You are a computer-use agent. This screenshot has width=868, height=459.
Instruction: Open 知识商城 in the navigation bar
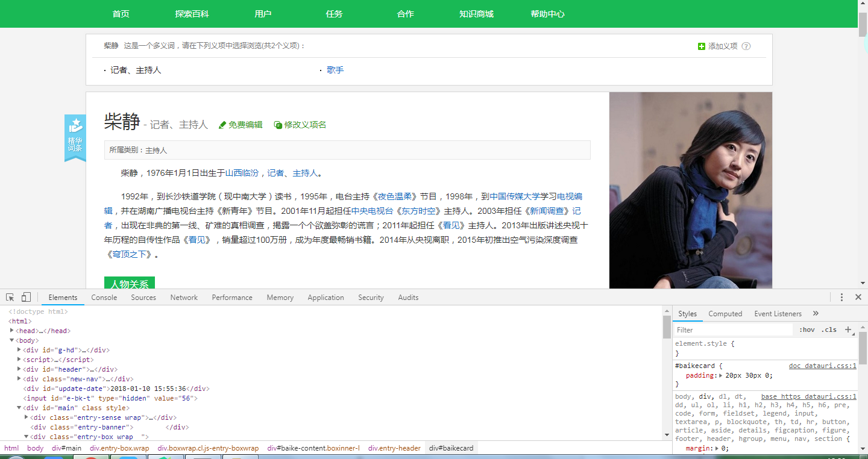pos(476,14)
